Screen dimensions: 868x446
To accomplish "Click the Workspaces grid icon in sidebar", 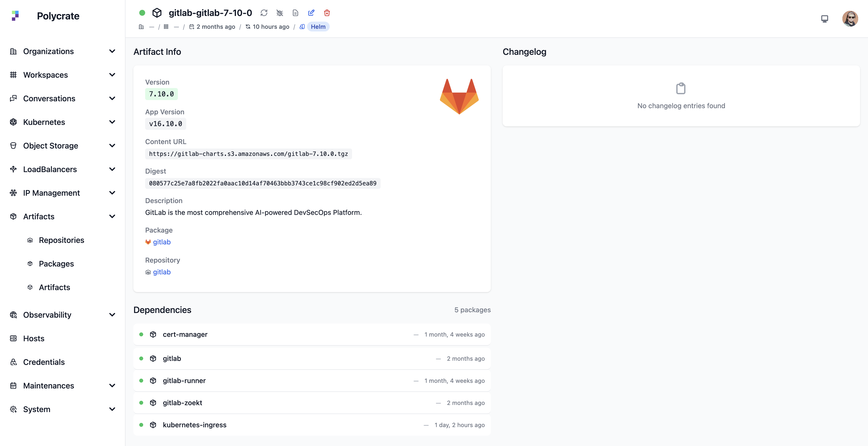I will pyautogui.click(x=14, y=75).
